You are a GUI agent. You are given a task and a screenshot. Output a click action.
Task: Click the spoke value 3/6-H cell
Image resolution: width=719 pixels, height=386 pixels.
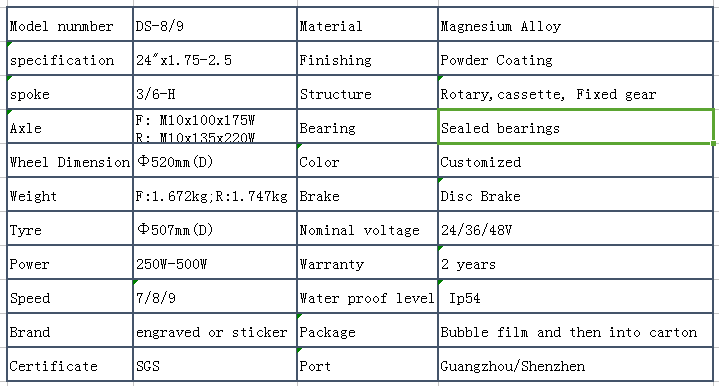click(x=215, y=92)
